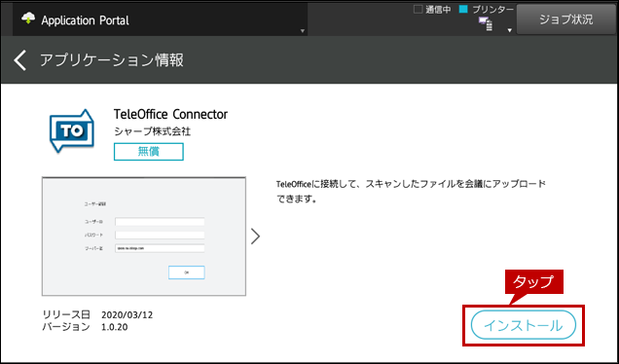Viewport: 619px width, 364px height.
Task: Click the password field in preview
Action: point(160,235)
